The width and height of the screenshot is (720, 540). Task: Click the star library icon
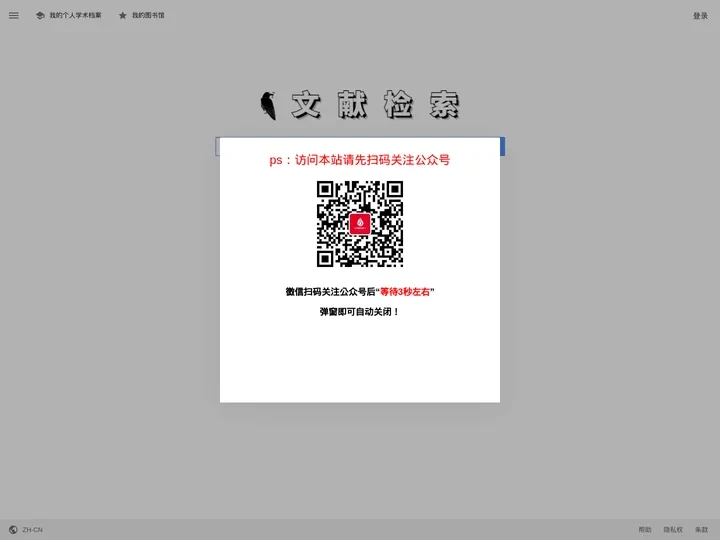[123, 16]
